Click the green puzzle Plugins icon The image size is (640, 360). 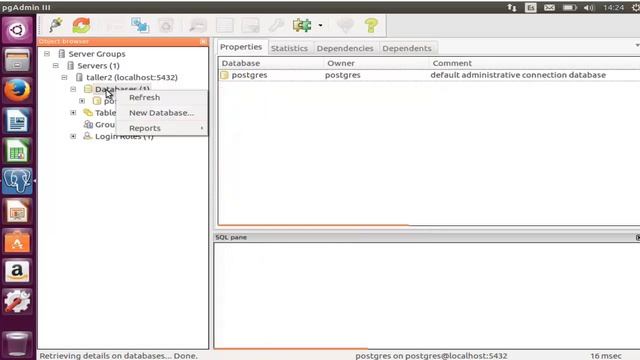tap(302, 25)
